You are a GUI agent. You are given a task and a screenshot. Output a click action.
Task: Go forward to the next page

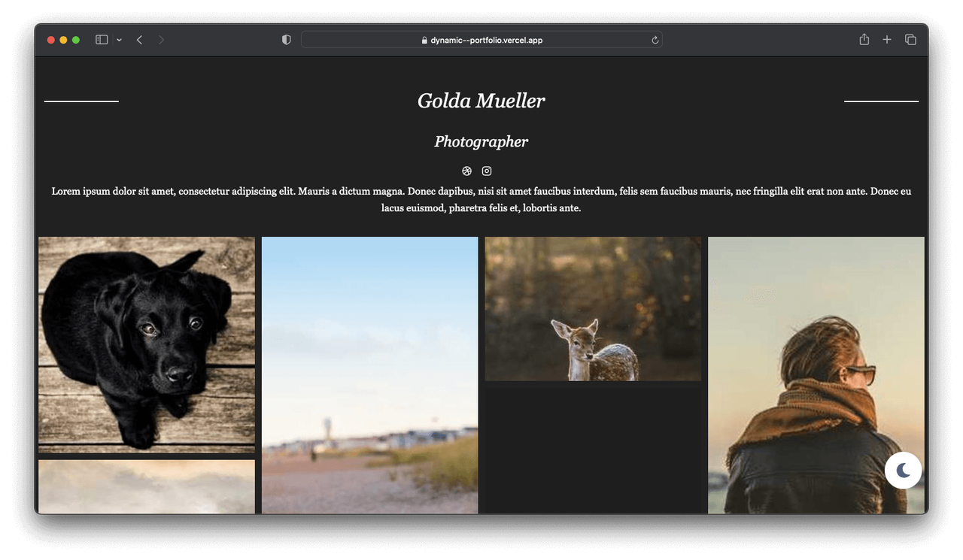[x=161, y=40]
